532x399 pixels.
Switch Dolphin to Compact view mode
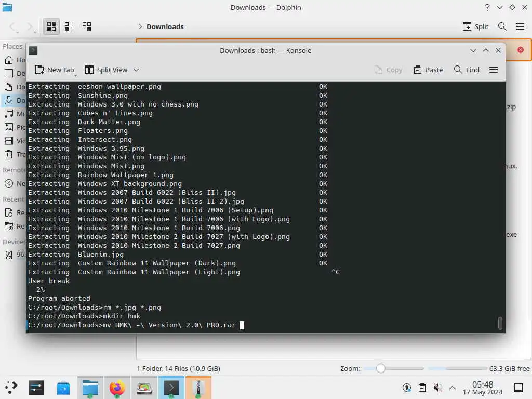tap(69, 26)
